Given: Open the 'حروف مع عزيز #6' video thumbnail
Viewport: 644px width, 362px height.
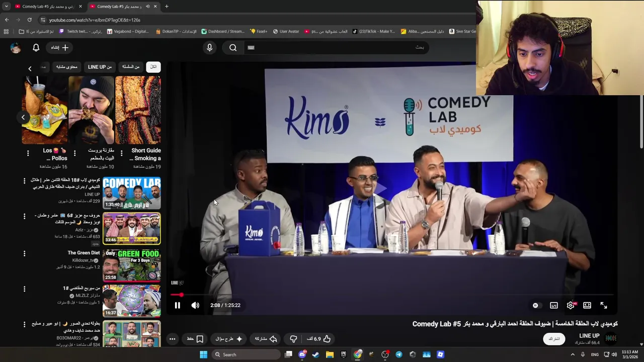Looking at the screenshot, I should coord(132,229).
